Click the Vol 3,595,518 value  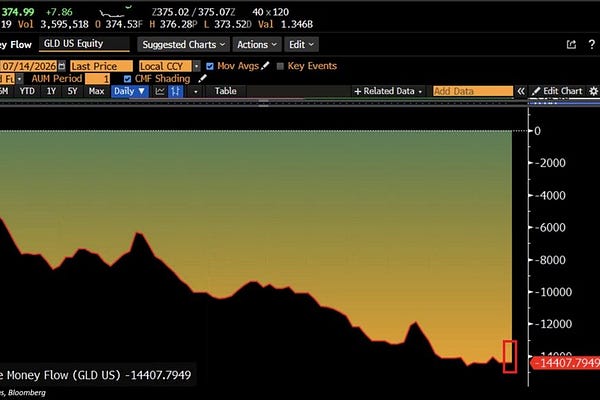(53, 24)
